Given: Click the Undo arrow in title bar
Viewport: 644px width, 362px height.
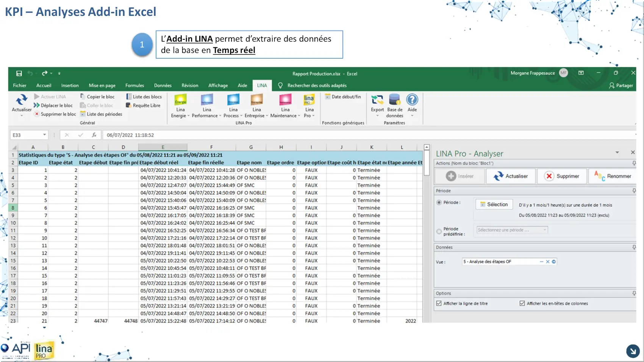Looking at the screenshot, I should coord(30,73).
